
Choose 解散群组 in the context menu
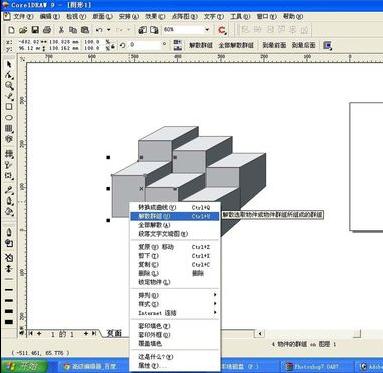175,216
